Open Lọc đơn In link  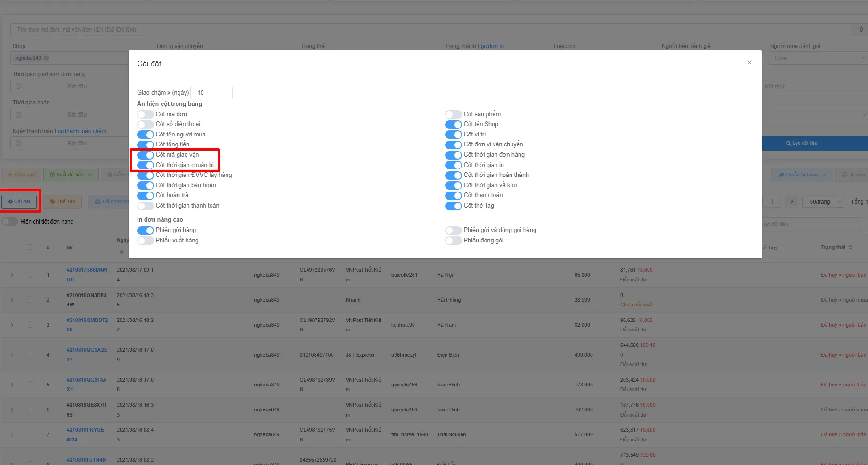491,46
